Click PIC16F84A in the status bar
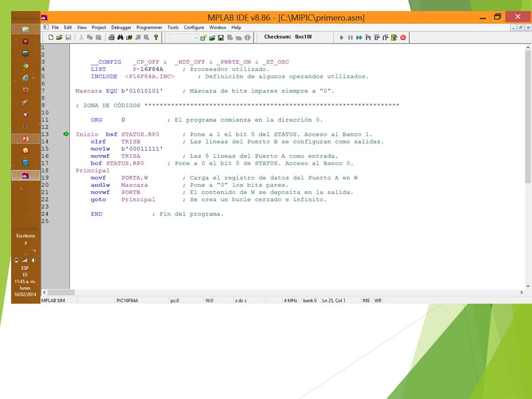The image size is (532, 399). pos(127,300)
